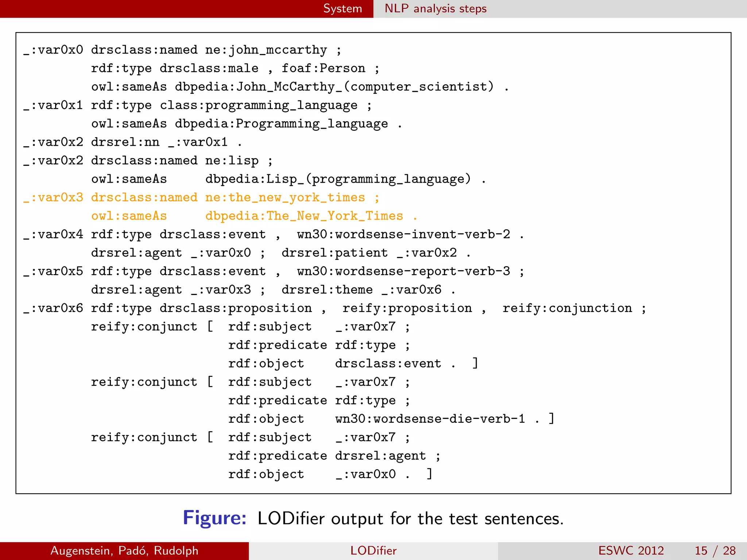The width and height of the screenshot is (747, 560).
Task: Open the NLP analysis steps subsection
Action: pos(436,8)
